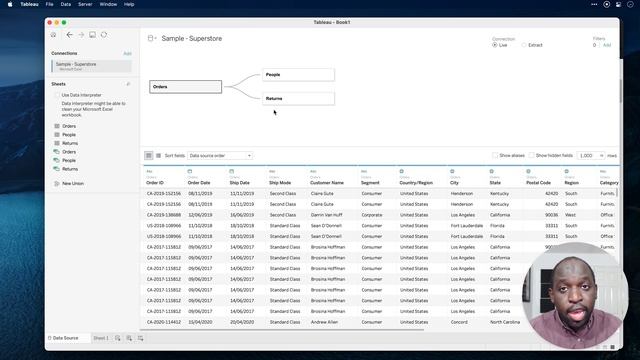The width and height of the screenshot is (640, 360).
Task: Click the Region column header
Action: [x=571, y=183]
